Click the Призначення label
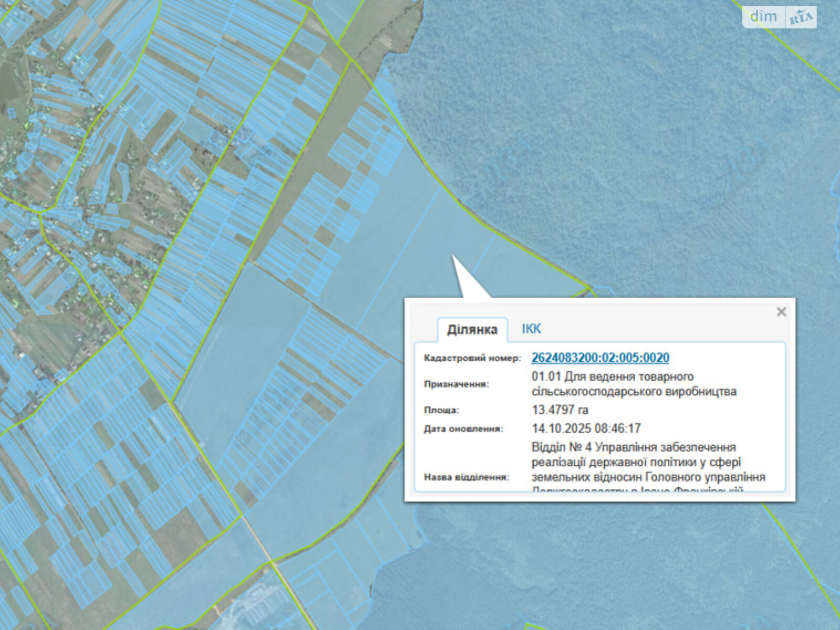This screenshot has width=840, height=630. coord(456,384)
